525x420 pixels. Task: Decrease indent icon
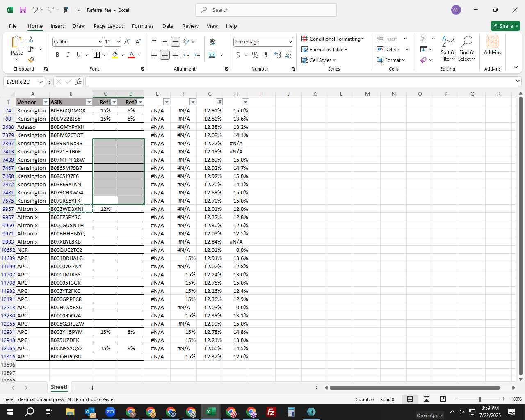[186, 55]
